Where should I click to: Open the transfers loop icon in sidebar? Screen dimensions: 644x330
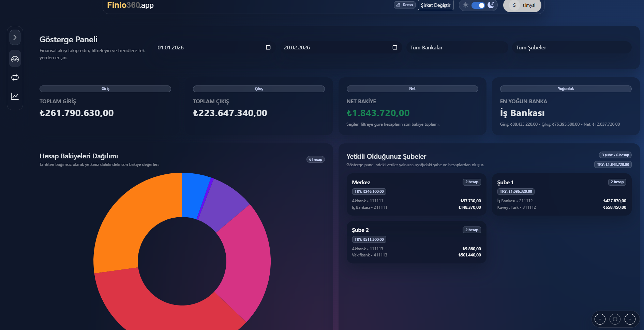pos(15,78)
